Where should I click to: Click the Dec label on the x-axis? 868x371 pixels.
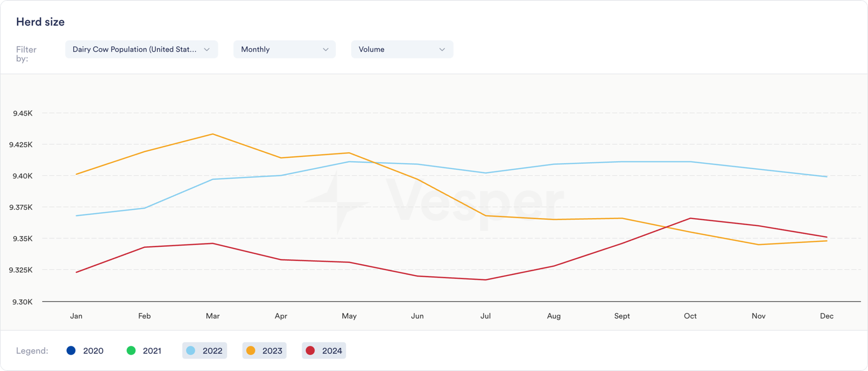coord(827,316)
